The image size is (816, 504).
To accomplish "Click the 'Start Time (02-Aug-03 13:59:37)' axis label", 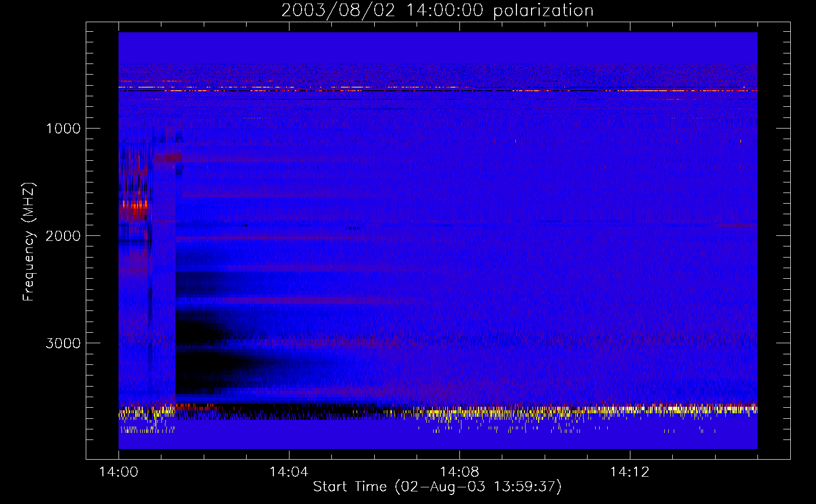I will [437, 487].
